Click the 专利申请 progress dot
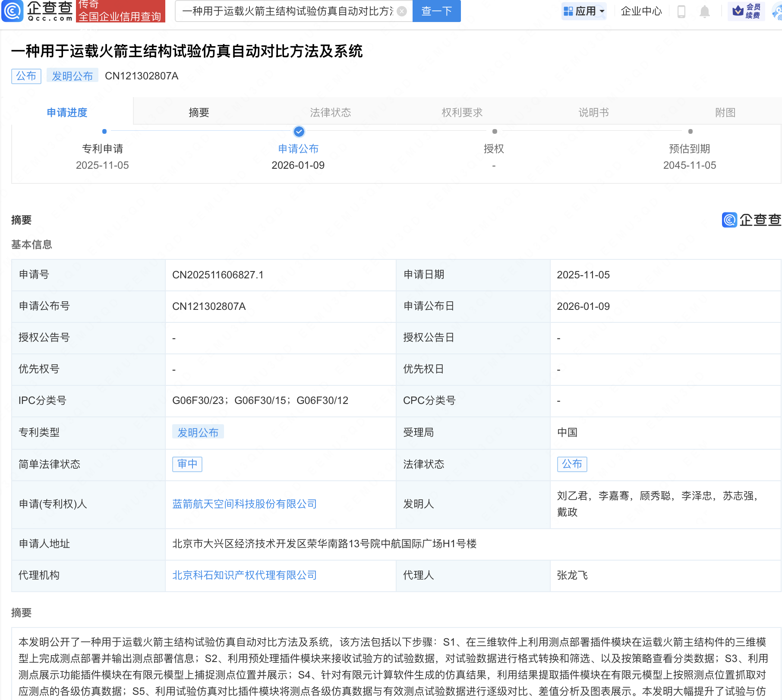This screenshot has height=700, width=782. click(x=104, y=131)
